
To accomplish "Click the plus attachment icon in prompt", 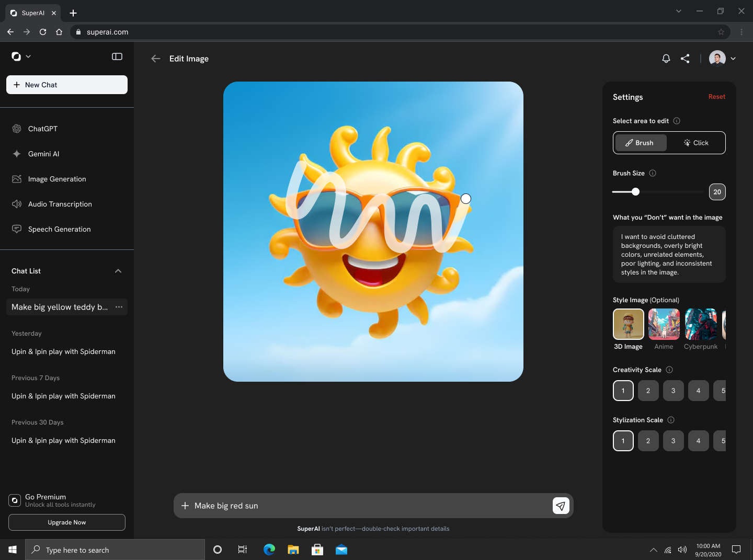I will pyautogui.click(x=185, y=506).
